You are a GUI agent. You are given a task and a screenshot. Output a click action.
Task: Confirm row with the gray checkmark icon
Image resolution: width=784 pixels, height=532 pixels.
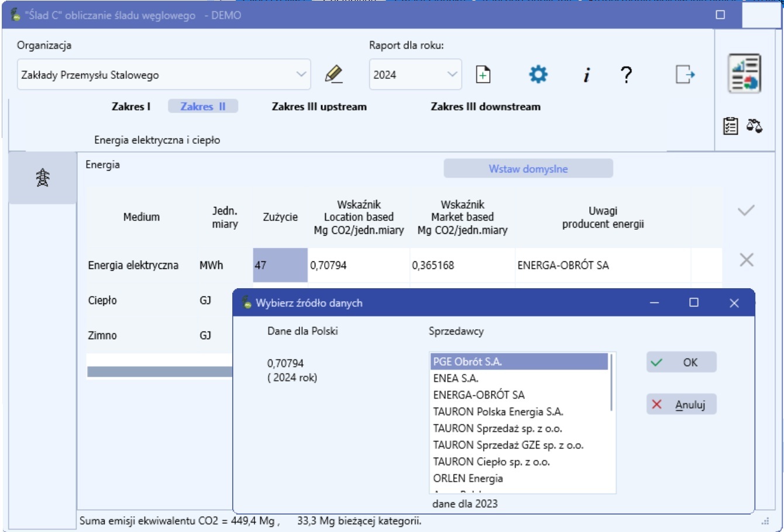click(x=746, y=210)
